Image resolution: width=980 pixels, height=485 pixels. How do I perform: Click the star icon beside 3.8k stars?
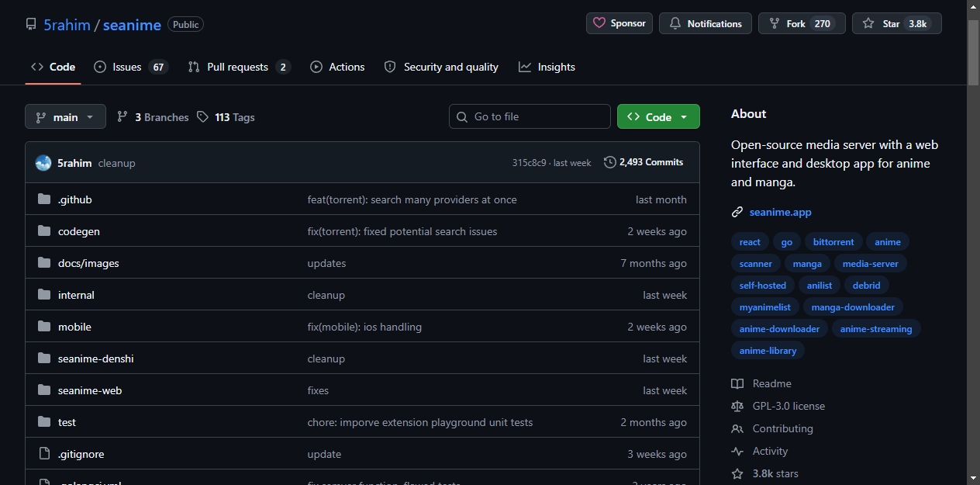737,473
